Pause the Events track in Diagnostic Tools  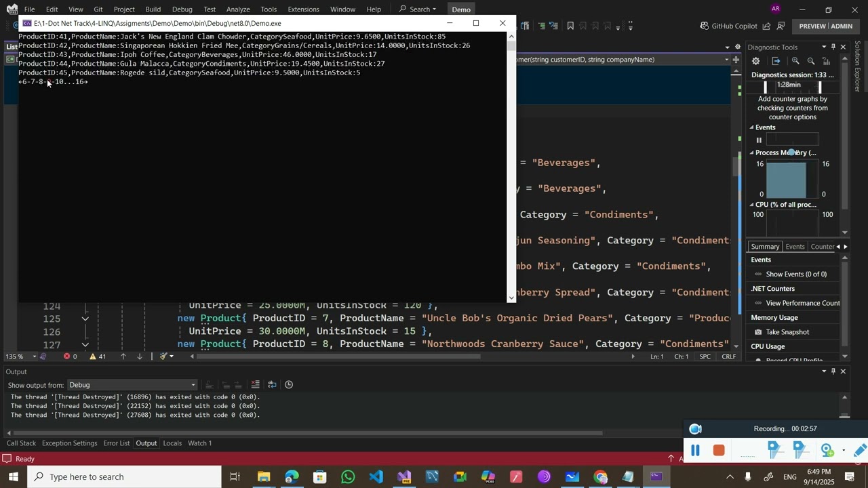point(759,140)
